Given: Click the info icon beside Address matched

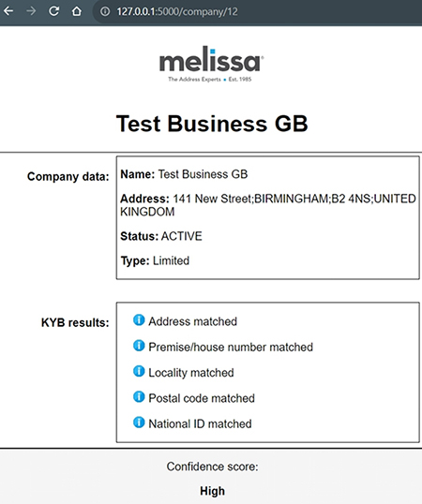Looking at the screenshot, I should [139, 320].
